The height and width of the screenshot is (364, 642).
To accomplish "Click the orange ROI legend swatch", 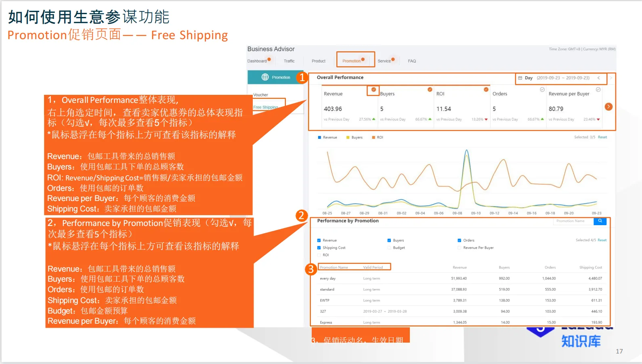I will pos(373,138).
